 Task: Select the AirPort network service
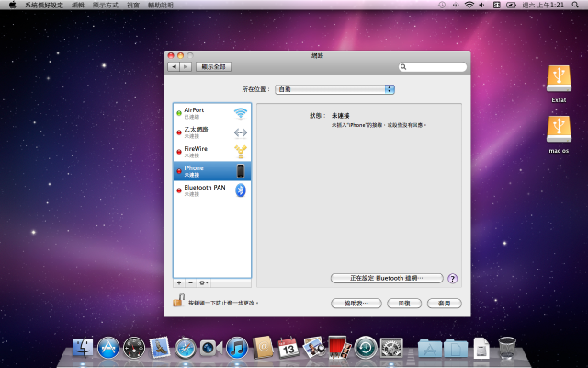pos(212,113)
